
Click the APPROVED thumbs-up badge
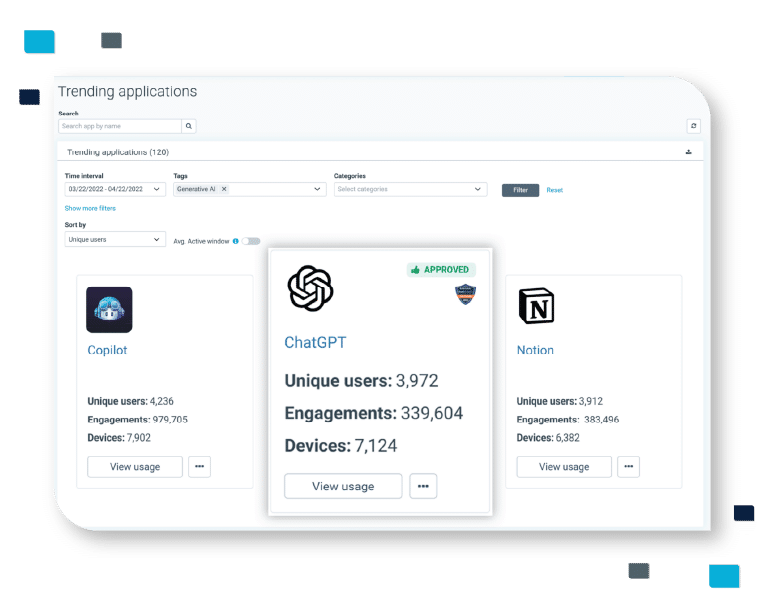(441, 269)
